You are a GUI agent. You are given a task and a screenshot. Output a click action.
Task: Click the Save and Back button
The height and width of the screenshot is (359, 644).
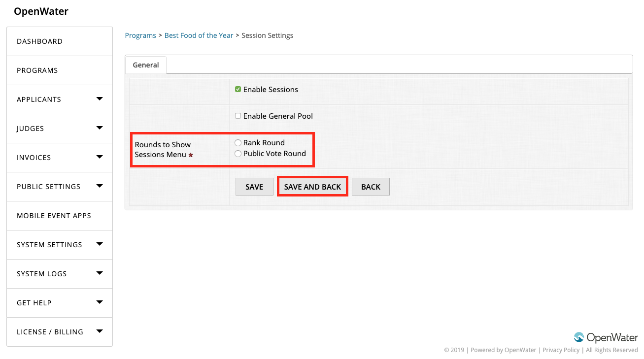coord(312,187)
